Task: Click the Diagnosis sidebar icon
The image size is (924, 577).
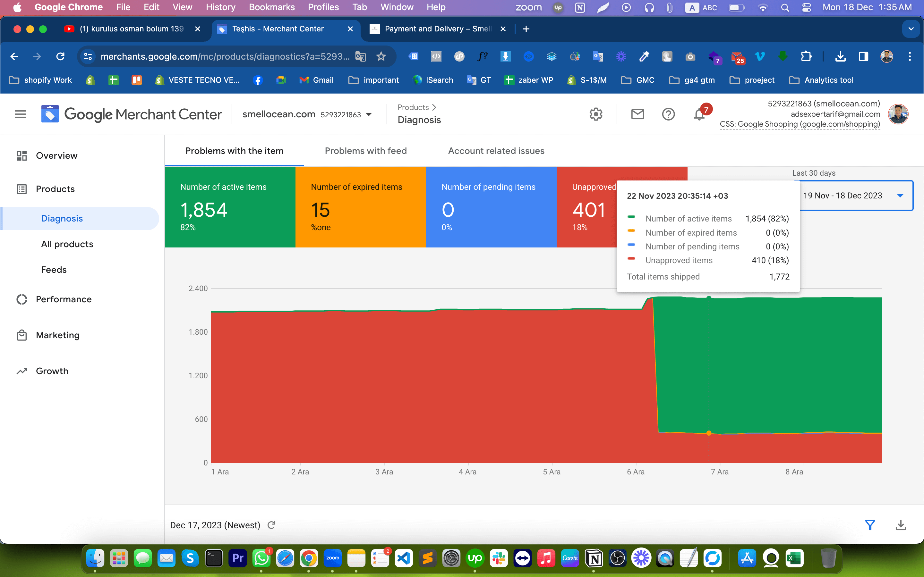Action: click(61, 218)
